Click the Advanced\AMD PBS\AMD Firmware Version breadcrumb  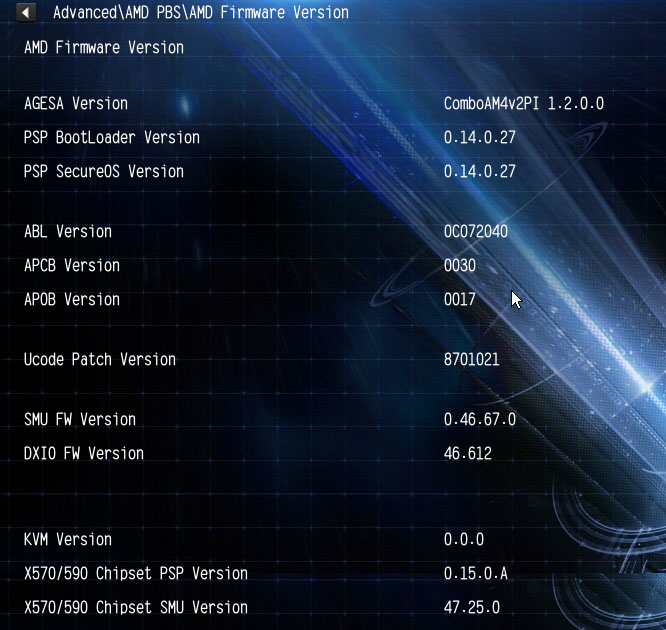[200, 13]
